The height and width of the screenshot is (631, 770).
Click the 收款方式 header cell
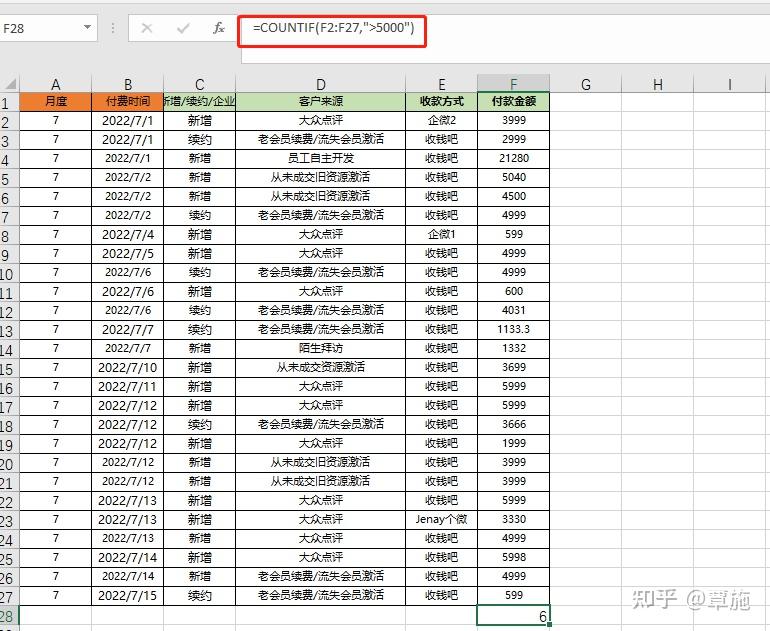(x=441, y=102)
